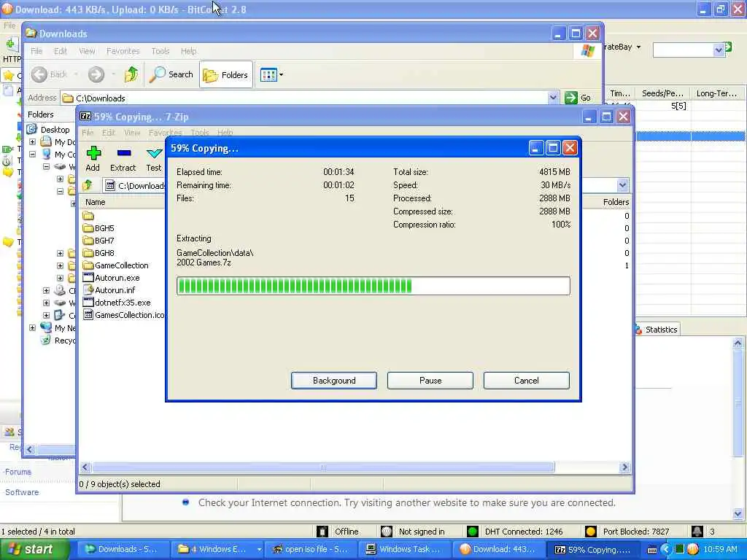
Task: Click the Explorer Back button
Action: coord(50,74)
